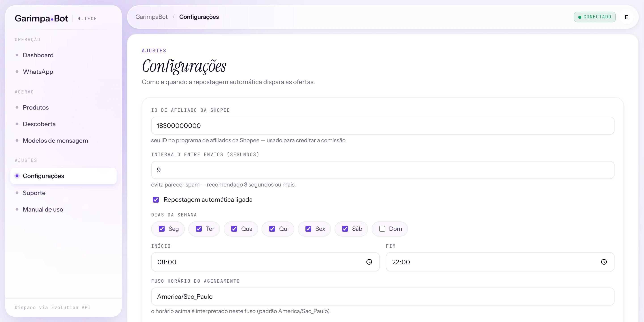Open the Suporte page
Screen dimensions: 644x322
[x=63, y=193]
